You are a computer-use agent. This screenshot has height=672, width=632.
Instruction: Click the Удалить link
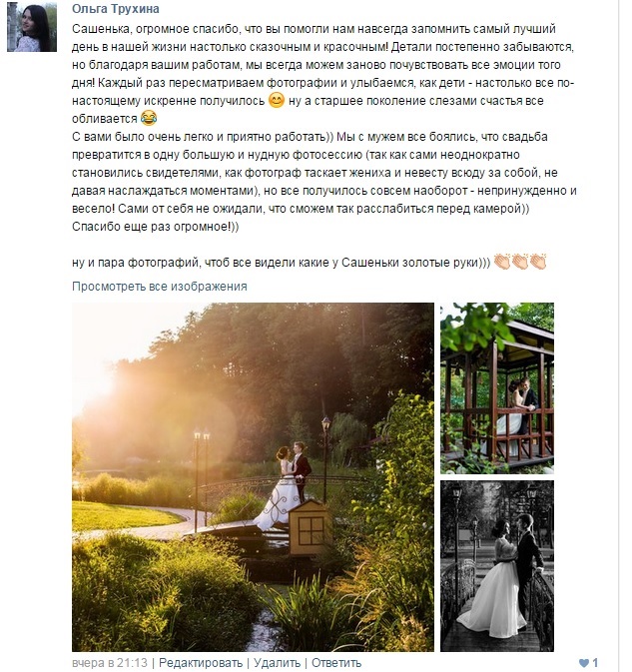277,663
